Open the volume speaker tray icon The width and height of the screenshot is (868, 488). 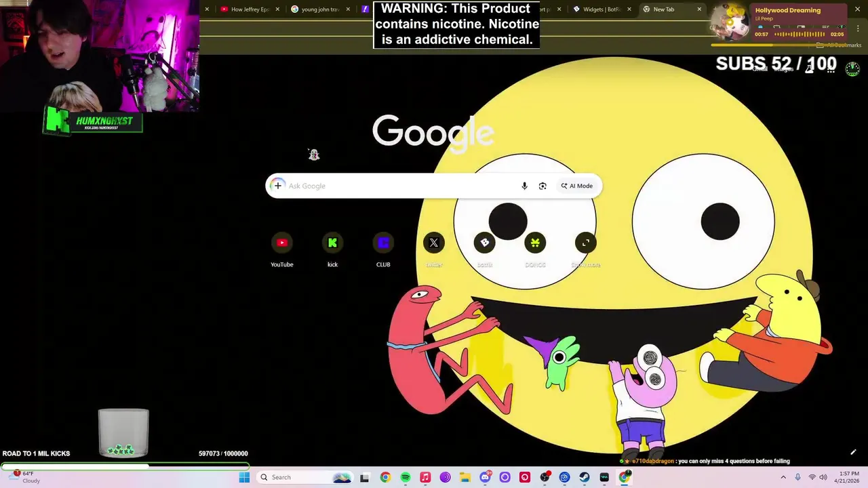coord(823,477)
